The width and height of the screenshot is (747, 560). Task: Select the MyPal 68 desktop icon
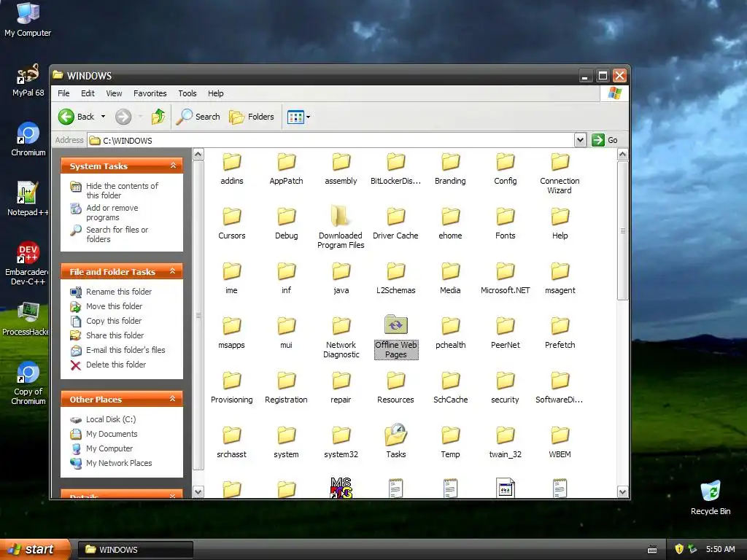pyautogui.click(x=28, y=80)
